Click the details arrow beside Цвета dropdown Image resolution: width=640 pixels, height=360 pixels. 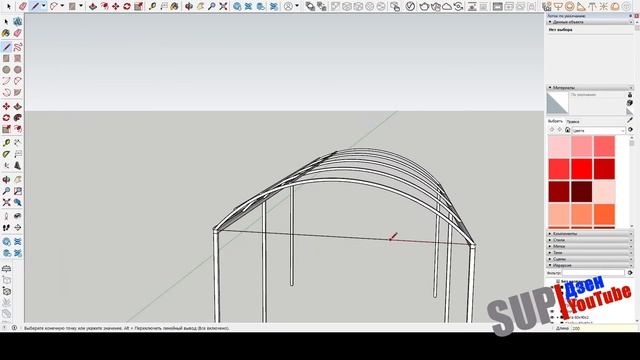pyautogui.click(x=630, y=130)
